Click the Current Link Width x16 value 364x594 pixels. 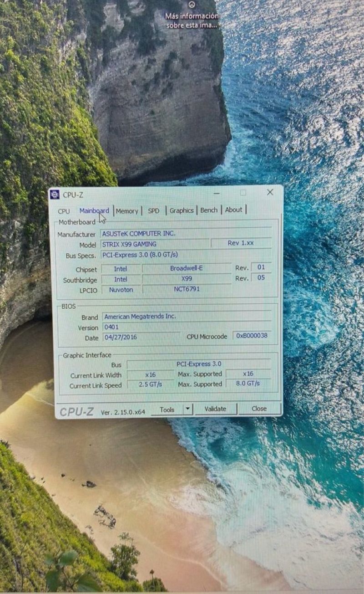click(150, 374)
